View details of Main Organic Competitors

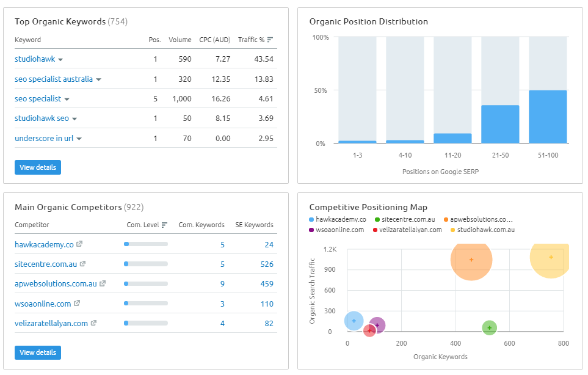click(x=38, y=352)
